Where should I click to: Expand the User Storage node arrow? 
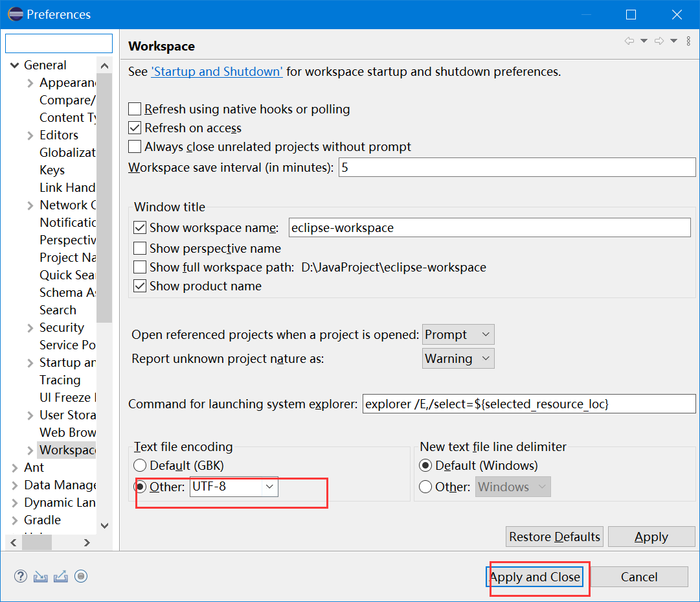pos(30,415)
